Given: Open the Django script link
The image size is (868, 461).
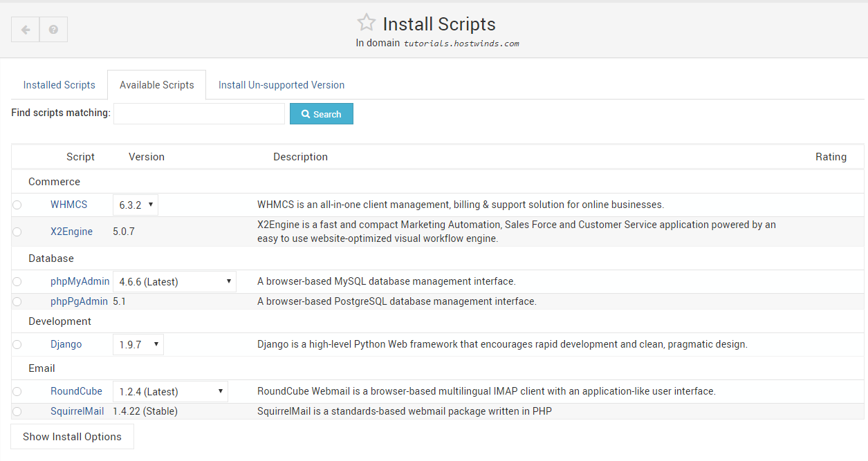Looking at the screenshot, I should pyautogui.click(x=66, y=344).
